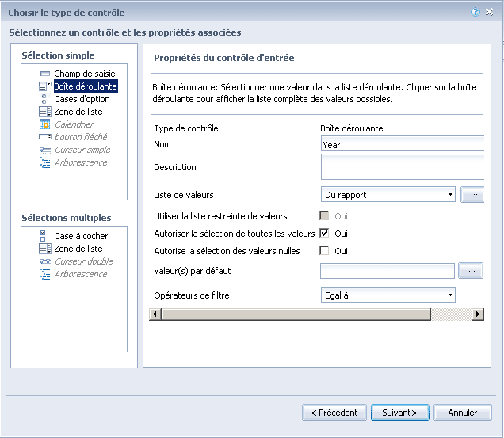The width and height of the screenshot is (504, 438).
Task: Click the Valeur(s) par défaut field
Action: point(388,271)
